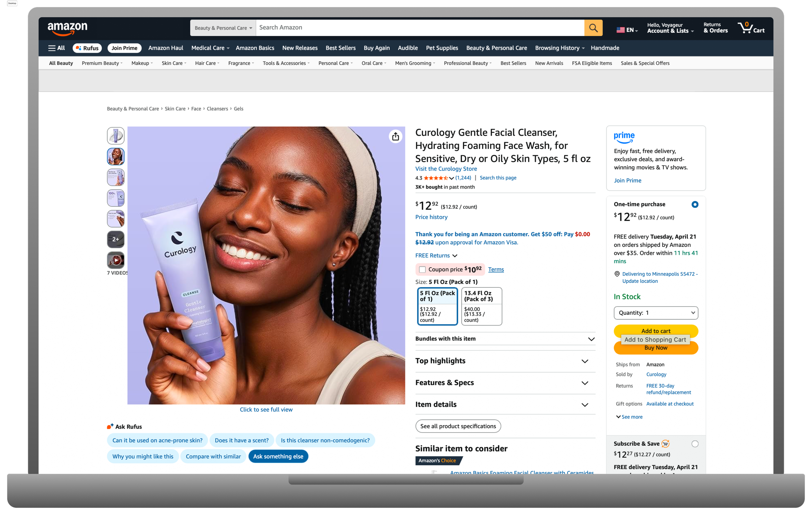Click the share icon on product image

click(x=395, y=136)
